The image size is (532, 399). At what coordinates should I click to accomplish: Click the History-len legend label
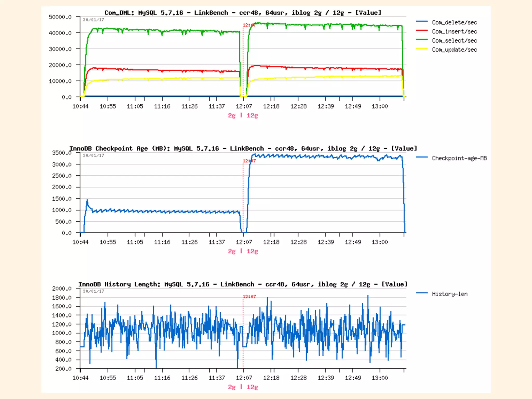[x=449, y=294]
